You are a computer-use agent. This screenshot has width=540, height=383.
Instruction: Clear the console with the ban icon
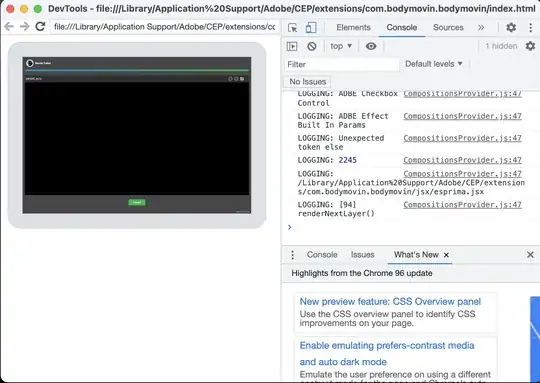point(312,46)
